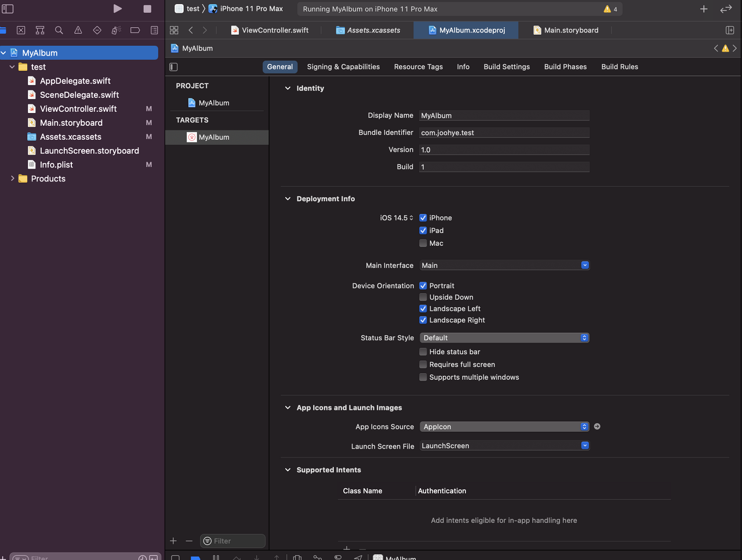Add an editor pane on the right

coord(730,30)
